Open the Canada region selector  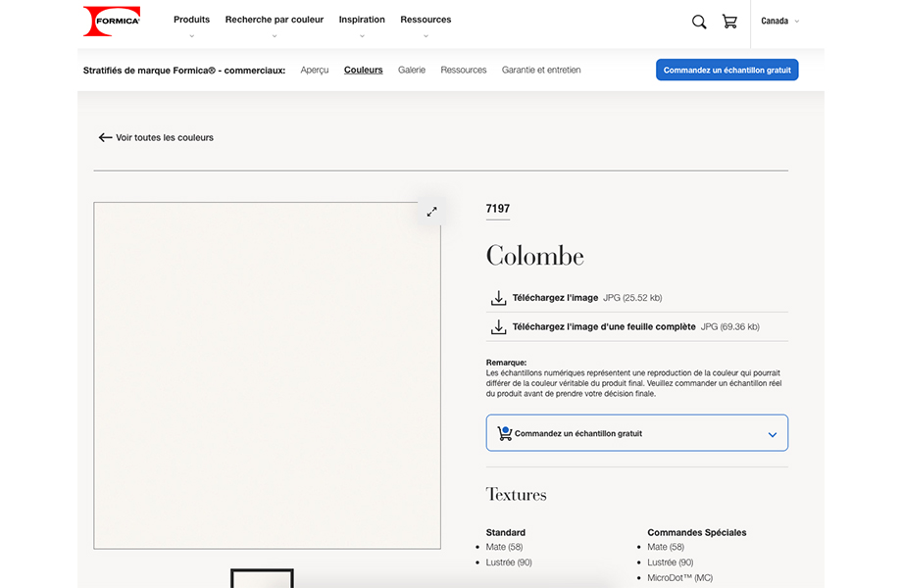tap(780, 22)
